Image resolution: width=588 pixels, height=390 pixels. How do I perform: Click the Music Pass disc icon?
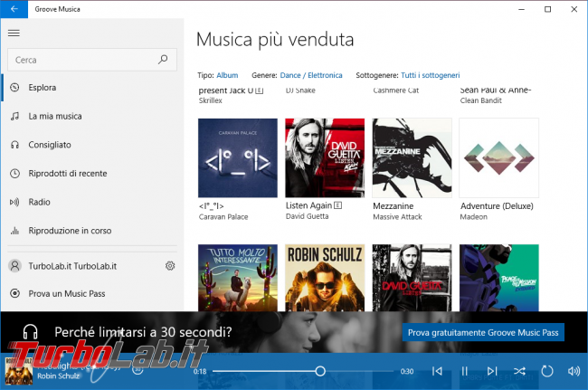[x=14, y=293]
